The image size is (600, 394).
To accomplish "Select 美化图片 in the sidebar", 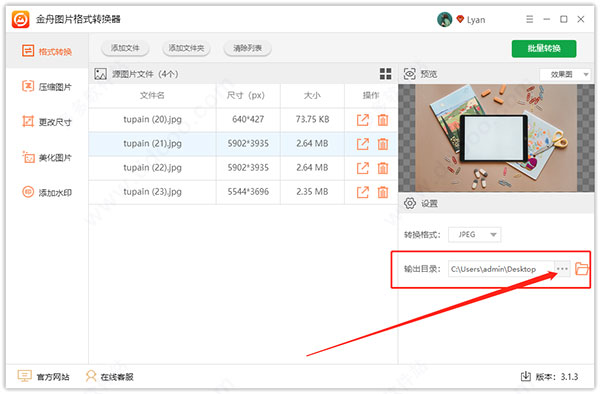I will (47, 157).
